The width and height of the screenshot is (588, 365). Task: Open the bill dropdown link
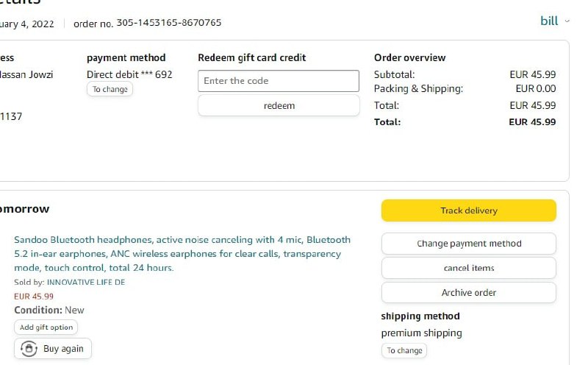click(x=549, y=21)
